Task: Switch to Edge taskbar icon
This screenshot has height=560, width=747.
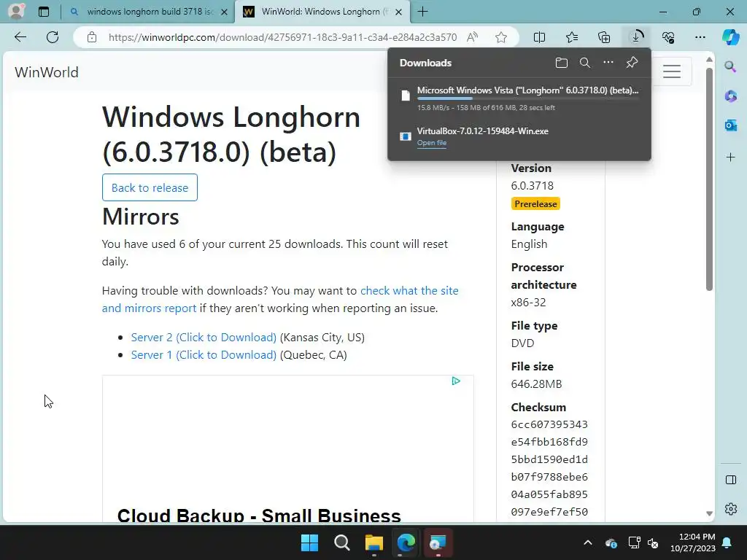Action: click(x=406, y=542)
